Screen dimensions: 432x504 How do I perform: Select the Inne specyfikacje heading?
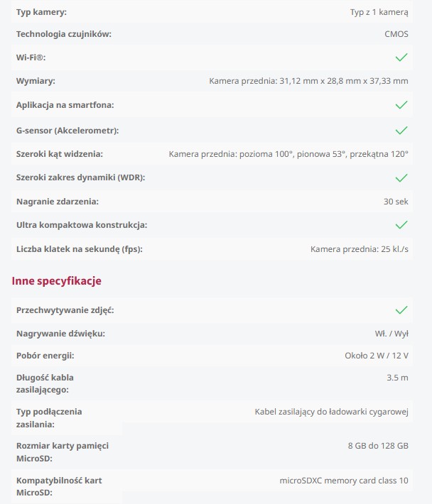[57, 281]
